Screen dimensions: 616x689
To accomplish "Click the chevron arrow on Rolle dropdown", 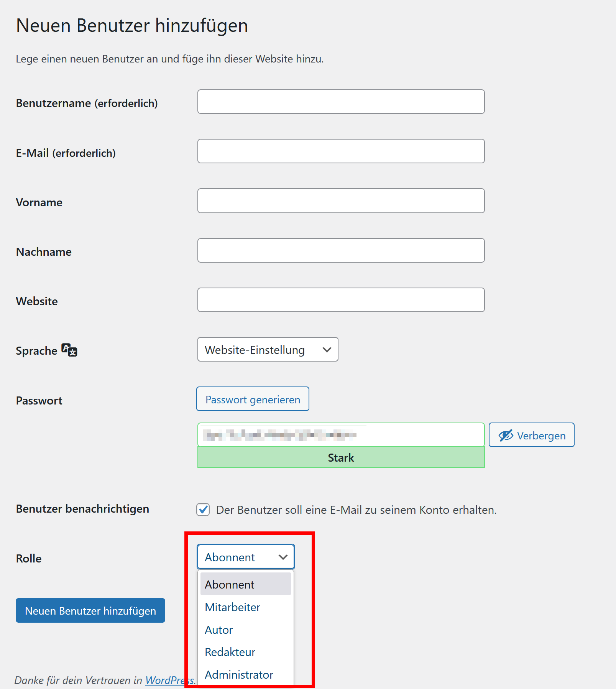I will [283, 557].
